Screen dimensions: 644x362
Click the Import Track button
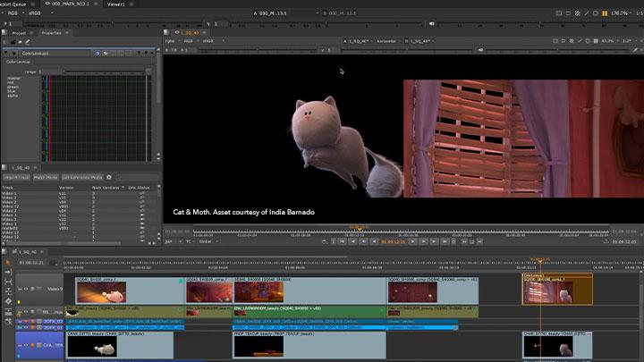pos(17,177)
